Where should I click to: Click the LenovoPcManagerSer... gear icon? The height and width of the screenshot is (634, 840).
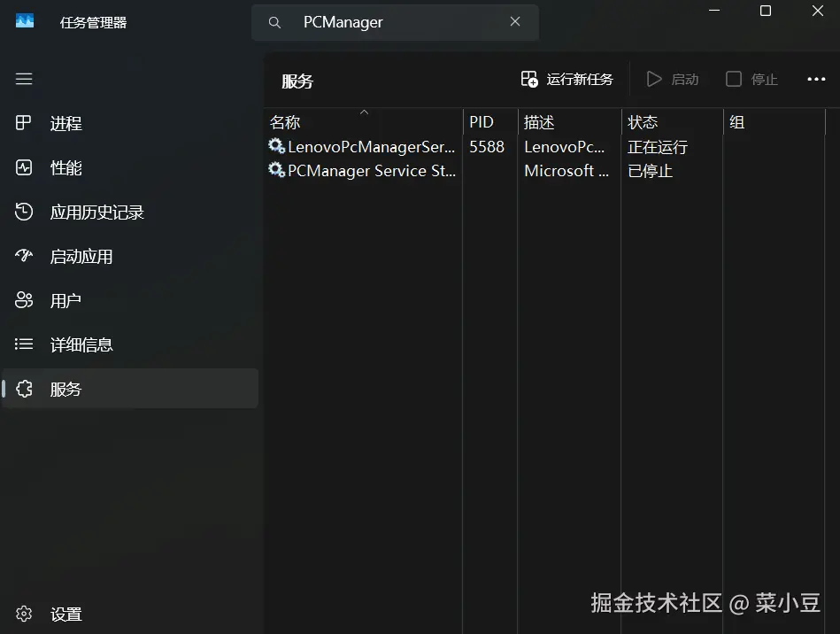coord(276,146)
